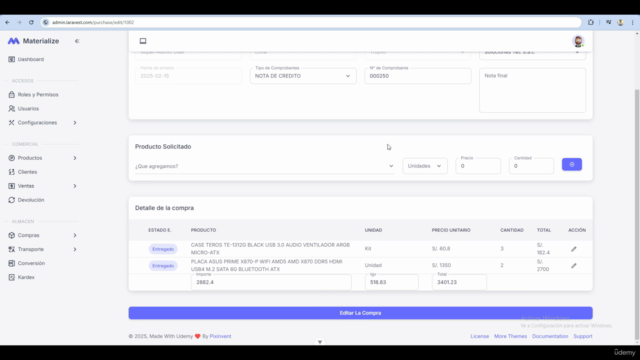Viewport: 640px width, 360px height.
Task: Click the Editar La Compra button
Action: tap(360, 313)
